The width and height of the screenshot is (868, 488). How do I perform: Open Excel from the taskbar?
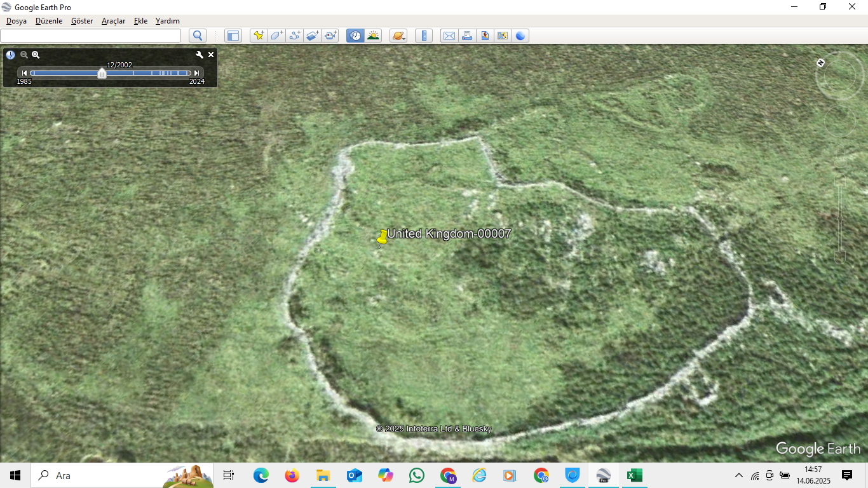[634, 475]
